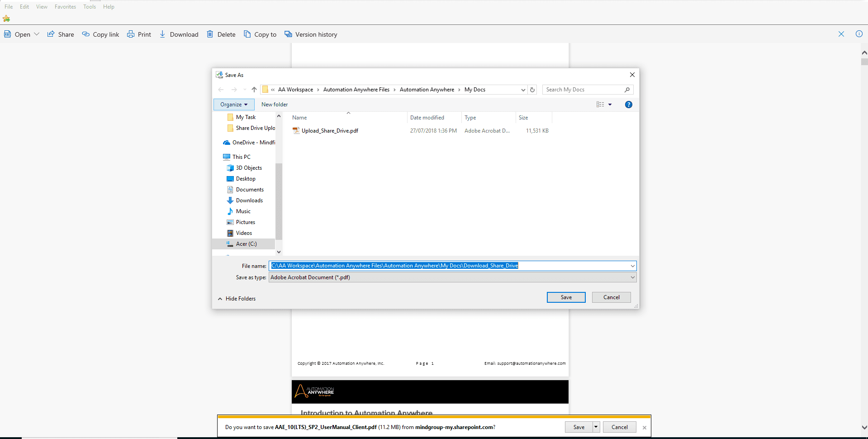Open Save As dialog help
The height and width of the screenshot is (439, 868).
coord(628,105)
